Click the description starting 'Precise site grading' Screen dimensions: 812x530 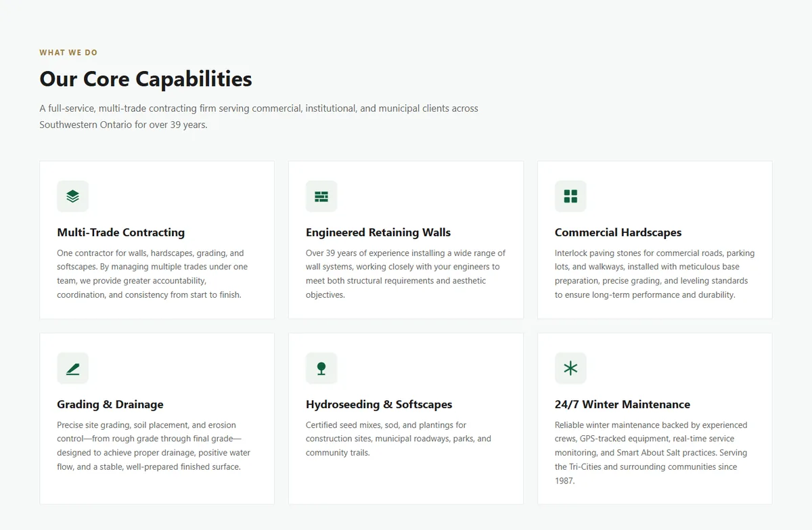point(154,446)
